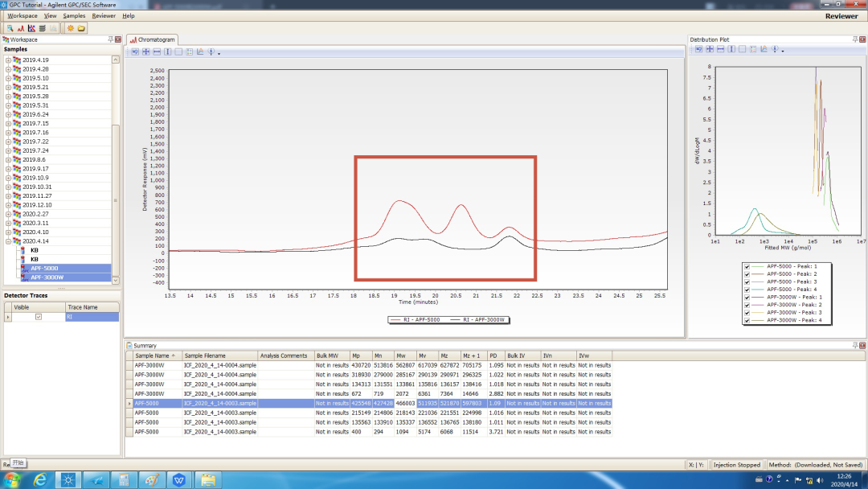
Task: Select APF-3000W in the sample tree
Action: pyautogui.click(x=45, y=277)
